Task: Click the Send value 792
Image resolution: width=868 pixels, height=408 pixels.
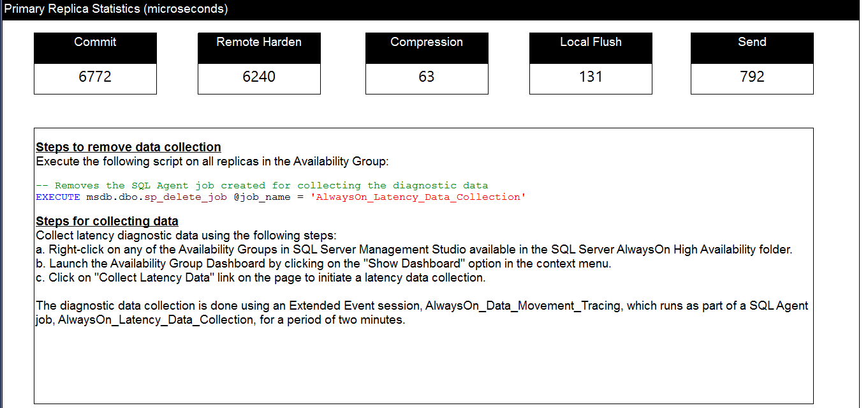Action: click(x=752, y=77)
